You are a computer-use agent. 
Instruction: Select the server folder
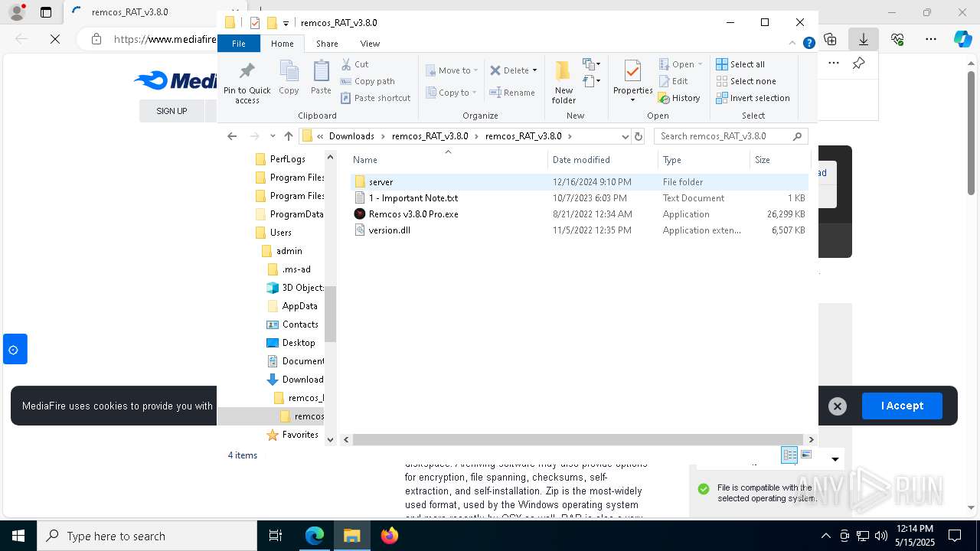point(579,182)
